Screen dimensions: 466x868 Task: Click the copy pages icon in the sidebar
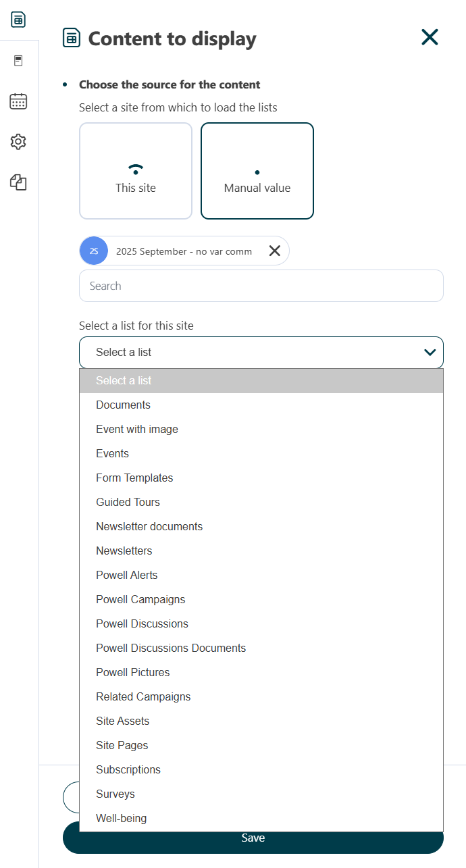click(18, 182)
